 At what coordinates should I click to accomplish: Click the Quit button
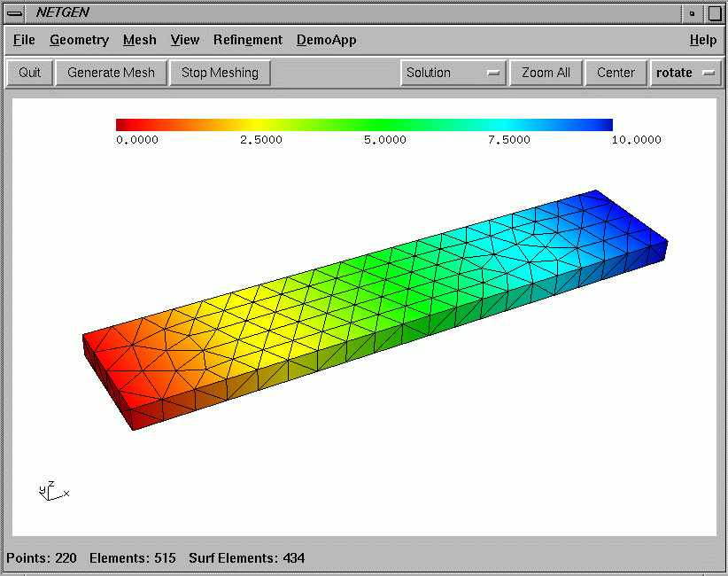click(29, 73)
